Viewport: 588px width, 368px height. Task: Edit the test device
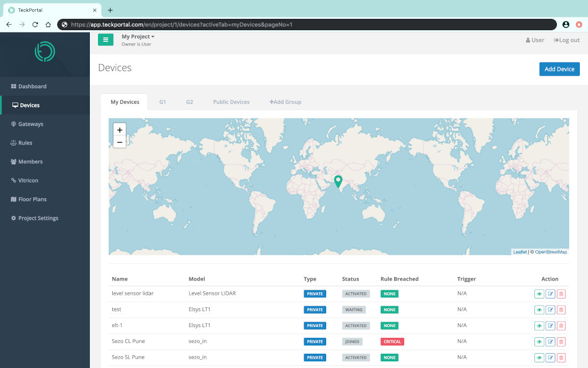[550, 310]
